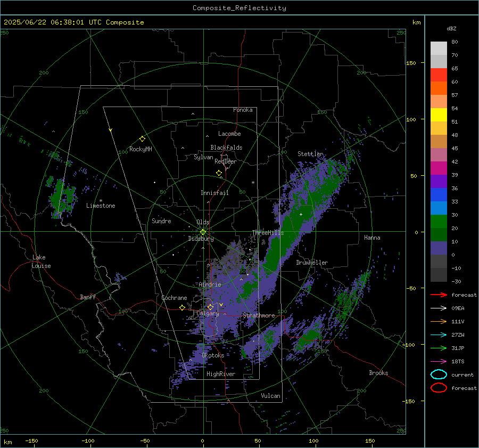Click the Banff label

88,297
